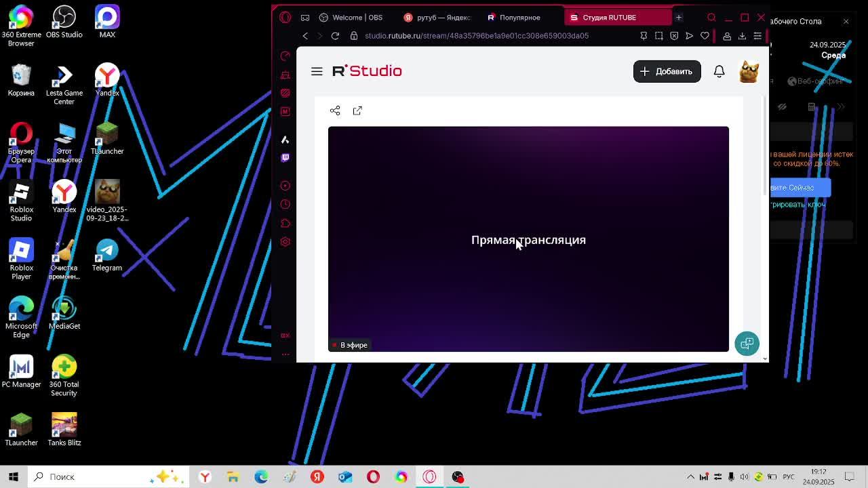Open the MediaGet desktop shortcut
The width and height of the screenshot is (868, 488).
(x=64, y=314)
